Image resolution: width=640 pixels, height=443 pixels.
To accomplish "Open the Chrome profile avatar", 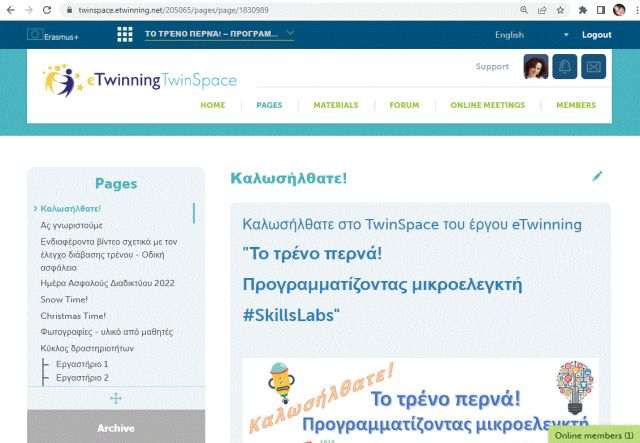I will click(619, 10).
